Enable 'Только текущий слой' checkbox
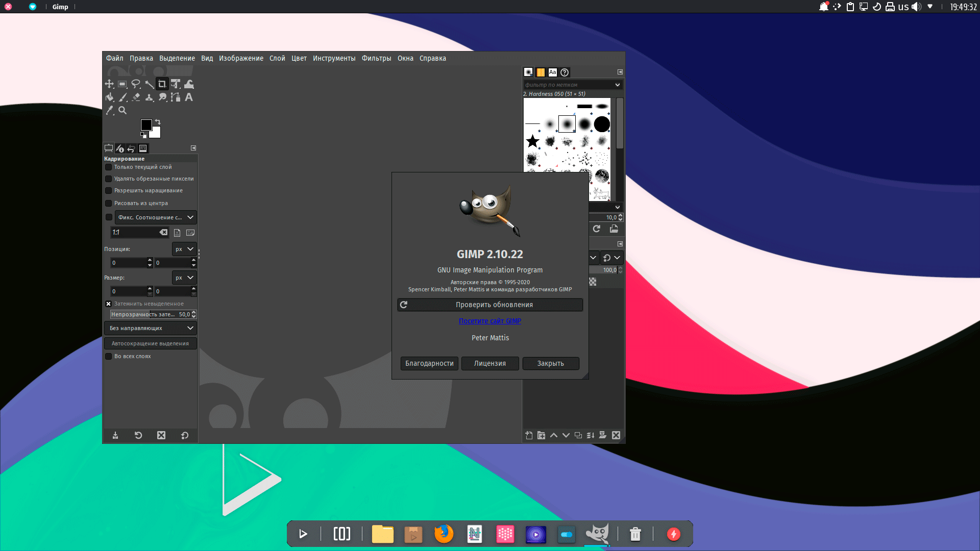 (109, 167)
